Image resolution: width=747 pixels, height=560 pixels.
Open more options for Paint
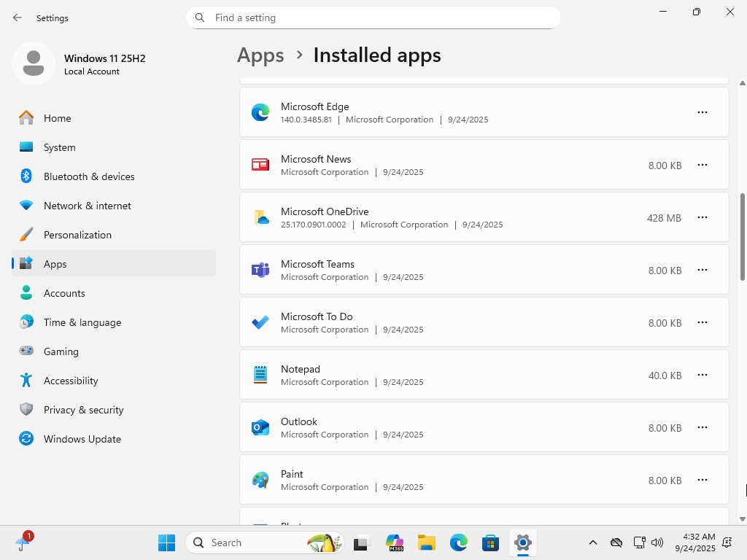(703, 480)
